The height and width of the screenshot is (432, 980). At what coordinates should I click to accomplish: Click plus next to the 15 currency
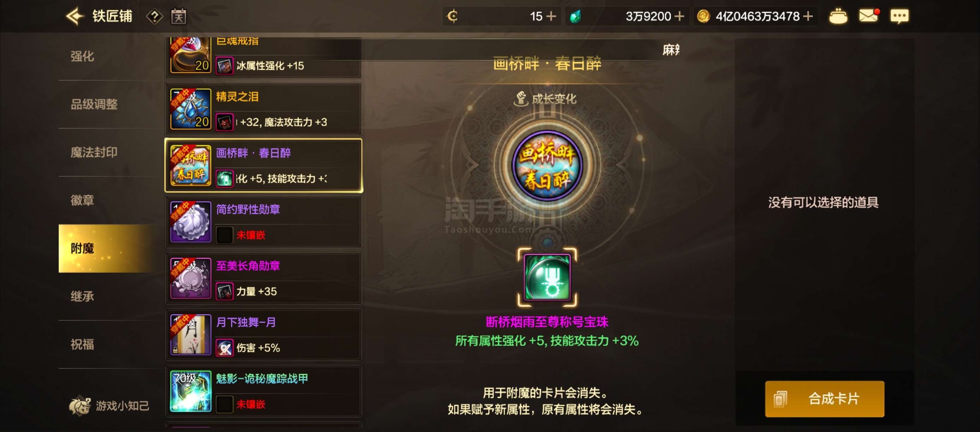[551, 16]
